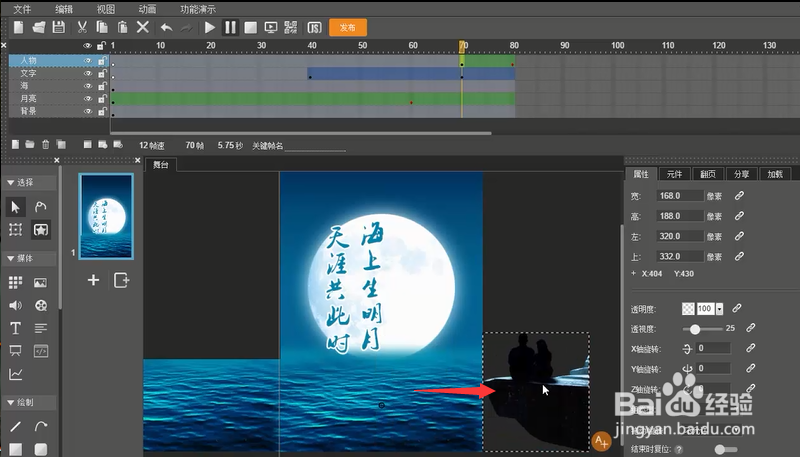Select the line drawing tool

(15, 426)
